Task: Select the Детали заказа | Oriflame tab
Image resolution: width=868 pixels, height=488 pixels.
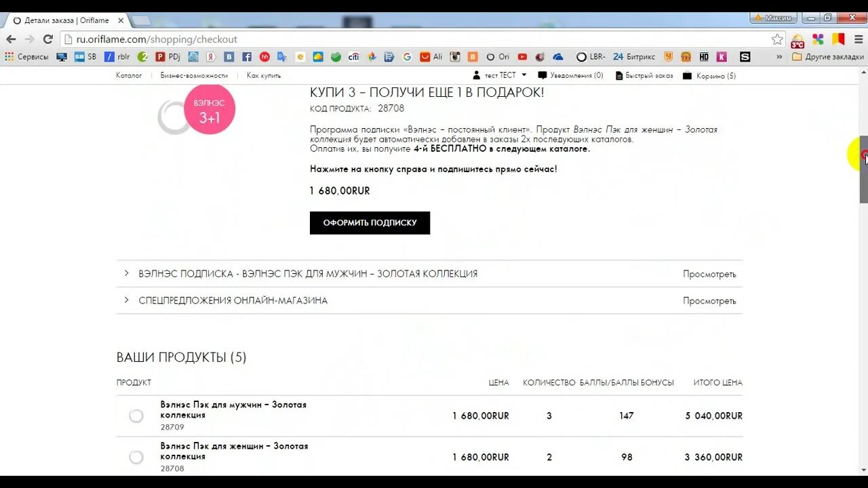Action: click(66, 20)
